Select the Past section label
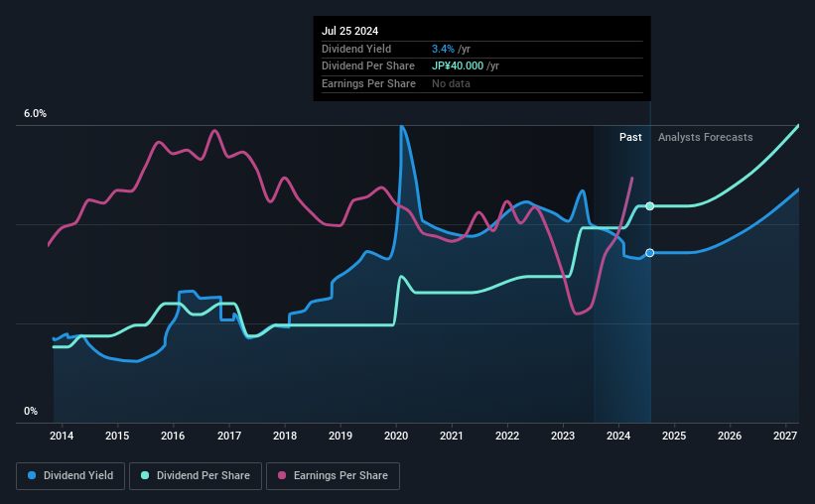 pos(630,137)
